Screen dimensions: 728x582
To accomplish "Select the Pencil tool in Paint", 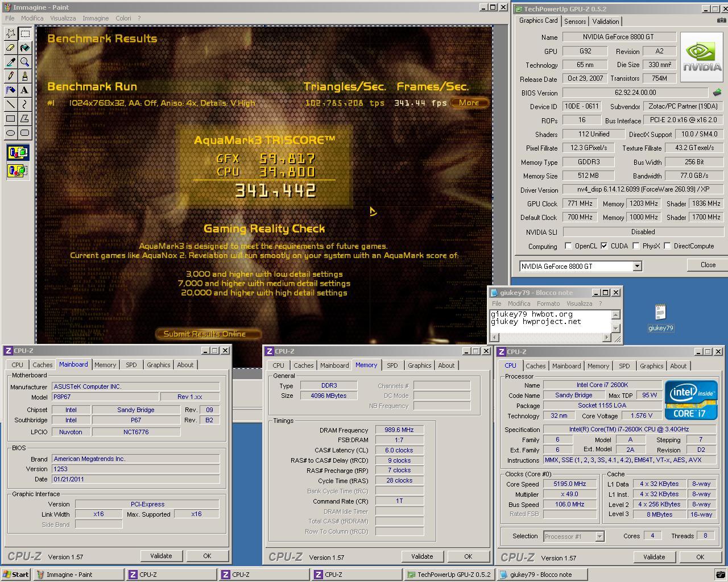I will [x=11, y=76].
